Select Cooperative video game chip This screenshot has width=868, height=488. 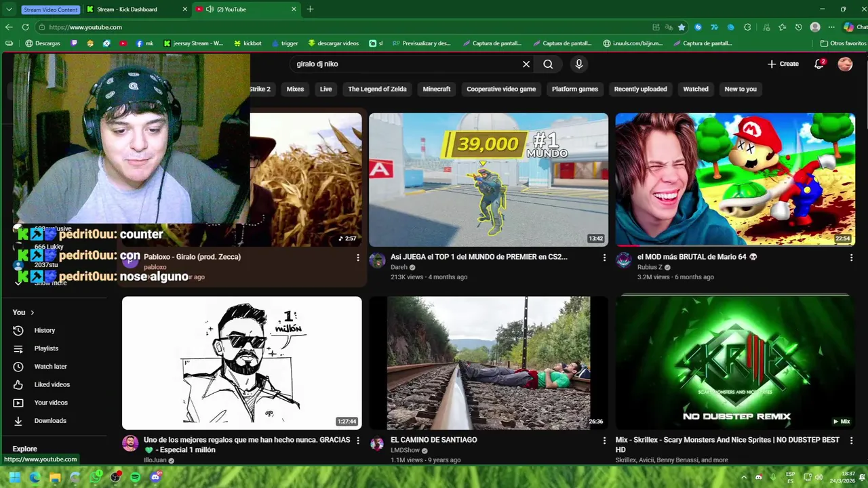pos(501,89)
